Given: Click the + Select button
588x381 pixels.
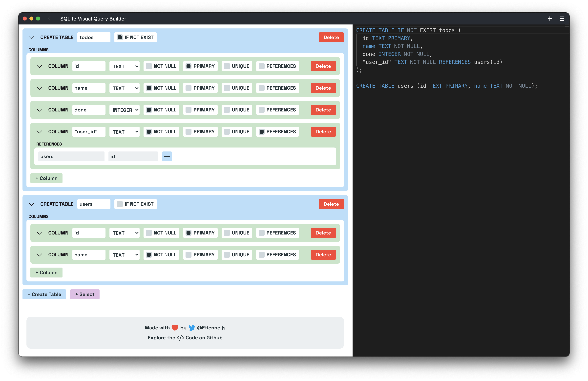Looking at the screenshot, I should (84, 294).
